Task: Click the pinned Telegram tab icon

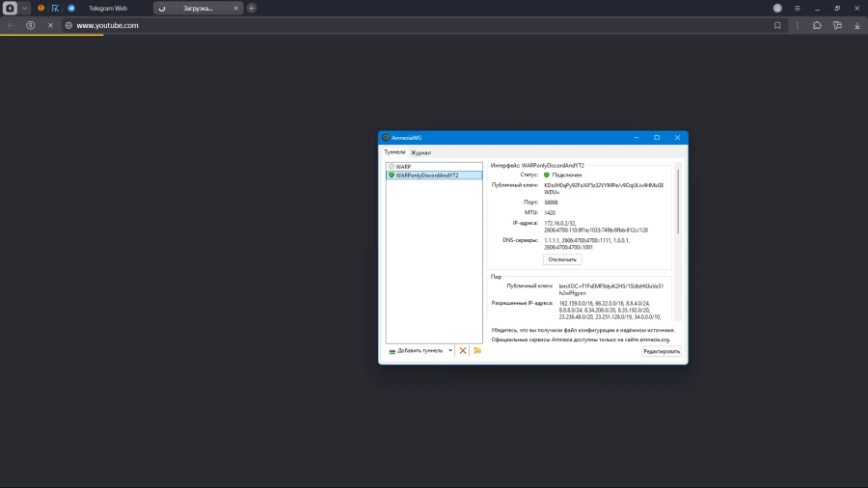Action: click(x=71, y=8)
